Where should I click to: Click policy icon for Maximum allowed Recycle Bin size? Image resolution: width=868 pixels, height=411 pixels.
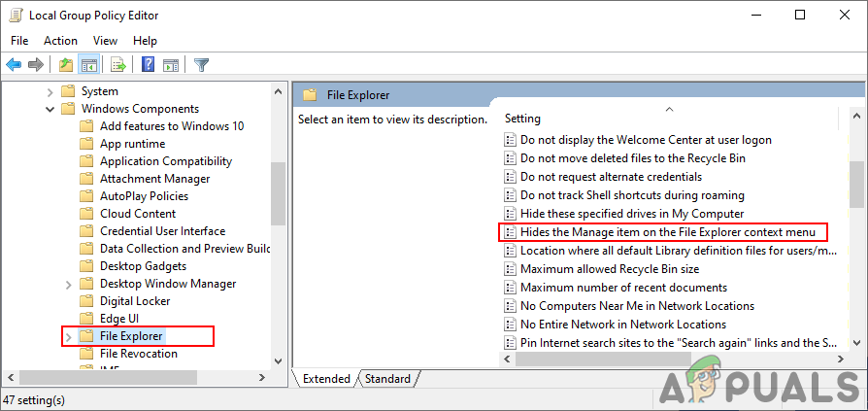[510, 269]
